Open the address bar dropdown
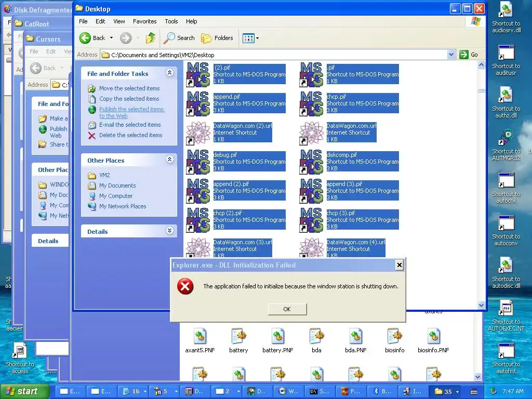This screenshot has width=532, height=399. pyautogui.click(x=451, y=55)
